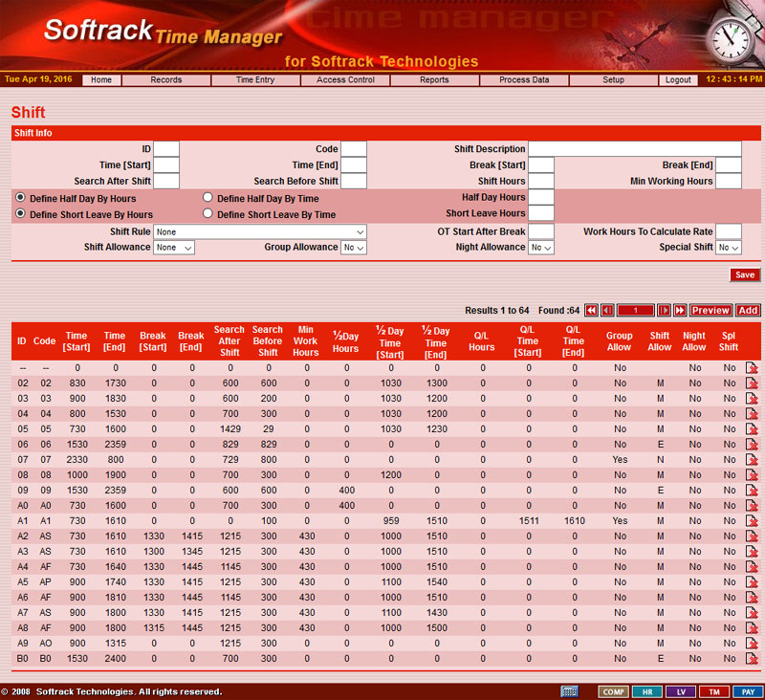Image resolution: width=765 pixels, height=700 pixels.
Task: Open the Reports menu
Action: point(434,80)
